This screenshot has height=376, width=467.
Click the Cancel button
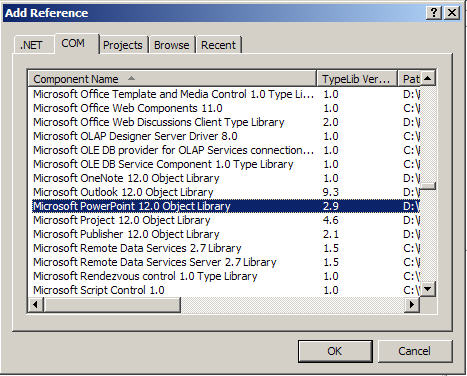coord(414,351)
